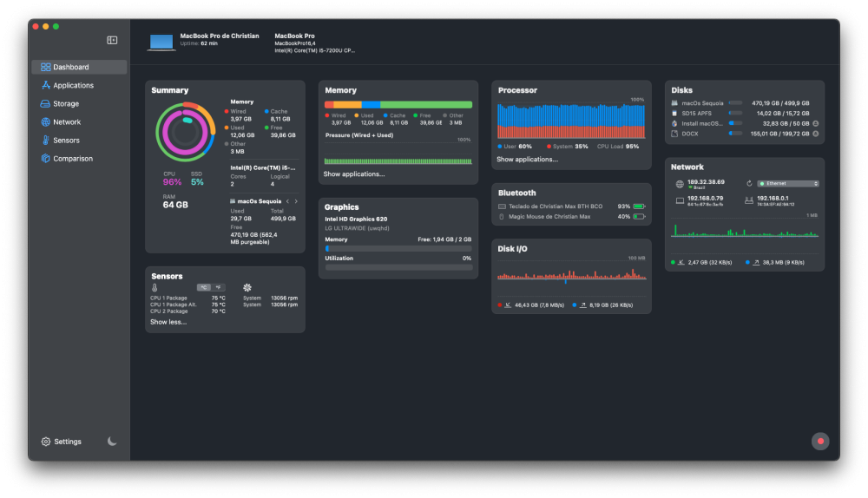Toggle the sidebar with the panel icon
Screen dimensions: 868x498
click(x=112, y=40)
